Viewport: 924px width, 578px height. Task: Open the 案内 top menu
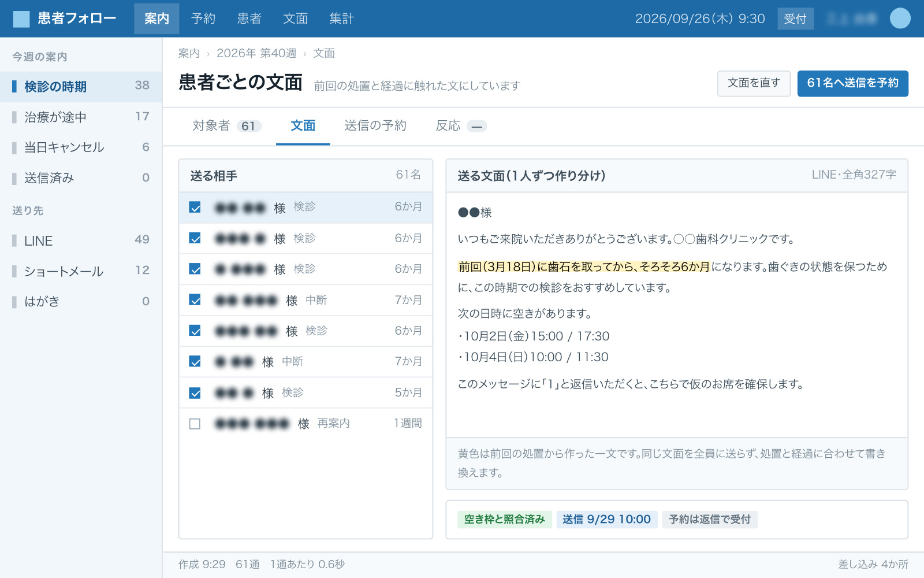tap(157, 18)
